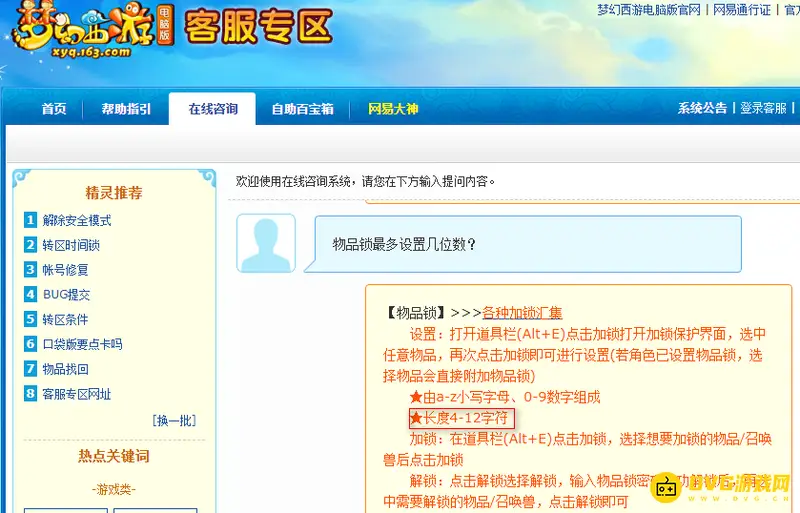Click the 客服专区 title banner

pyautogui.click(x=258, y=27)
